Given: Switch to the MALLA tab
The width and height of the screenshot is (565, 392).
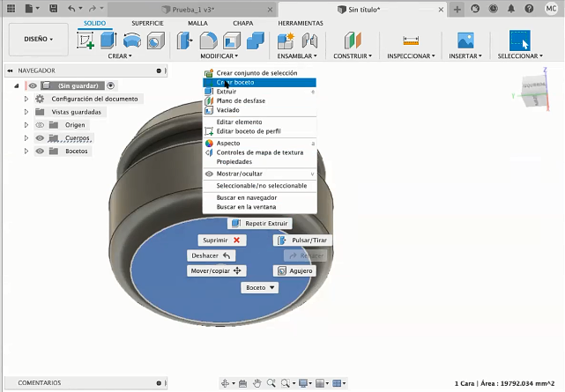Looking at the screenshot, I should coord(197,23).
